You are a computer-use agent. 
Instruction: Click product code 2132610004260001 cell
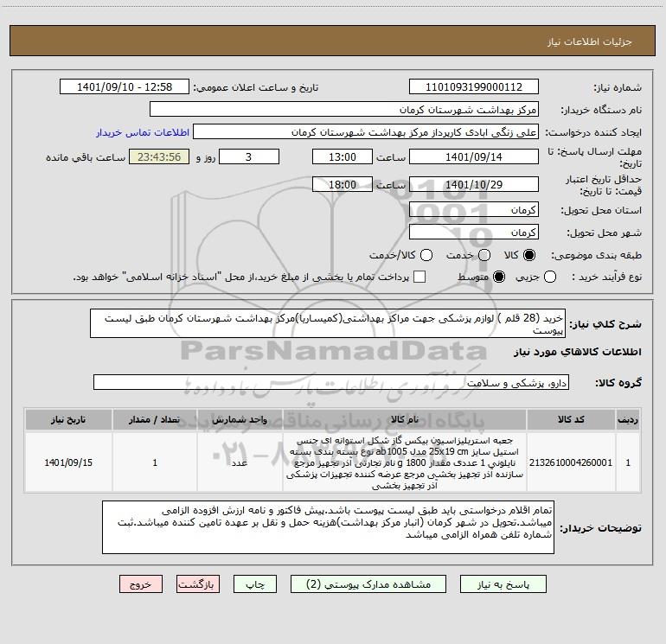click(571, 462)
